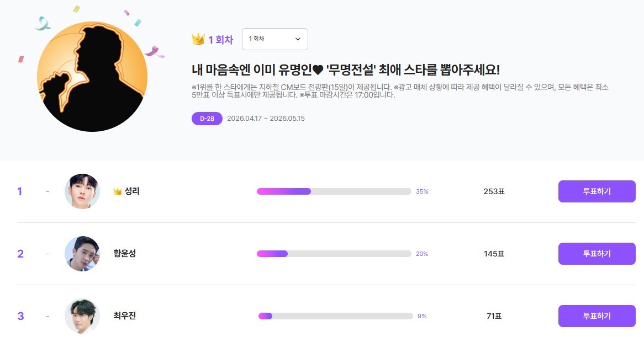Click the D-28 countdown badge
Image resolution: width=644 pixels, height=337 pixels.
207,119
